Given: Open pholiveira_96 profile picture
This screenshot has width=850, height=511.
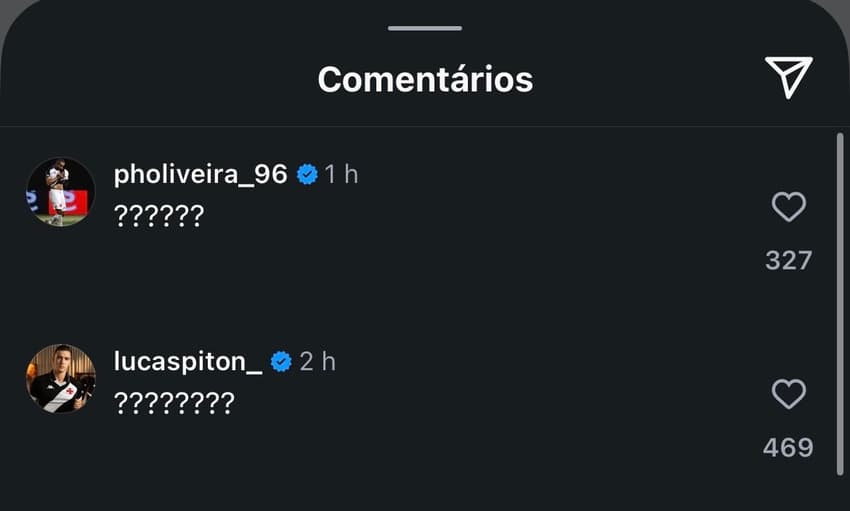Looking at the screenshot, I should (x=60, y=191).
